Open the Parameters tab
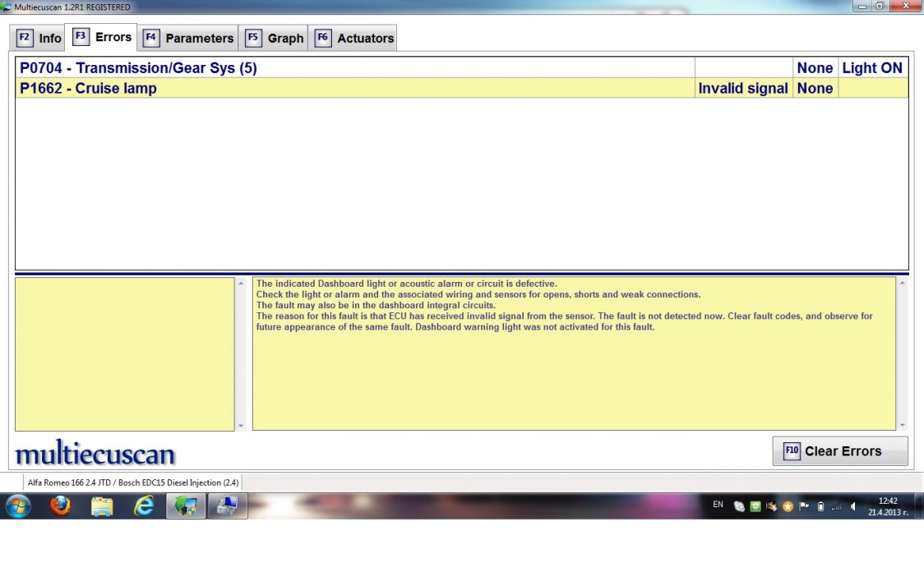Screen dimensions: 924x568 pyautogui.click(x=189, y=38)
